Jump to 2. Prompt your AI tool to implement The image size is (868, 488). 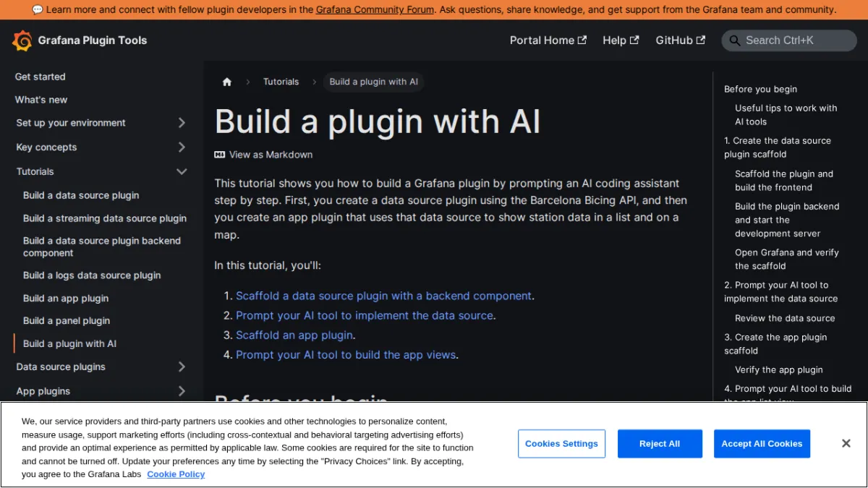point(780,292)
